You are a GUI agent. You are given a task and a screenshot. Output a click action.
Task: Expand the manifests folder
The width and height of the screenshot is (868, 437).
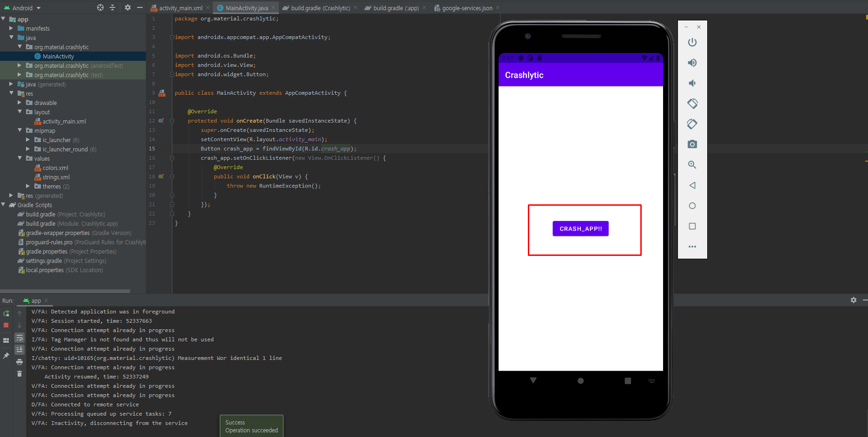pos(11,28)
